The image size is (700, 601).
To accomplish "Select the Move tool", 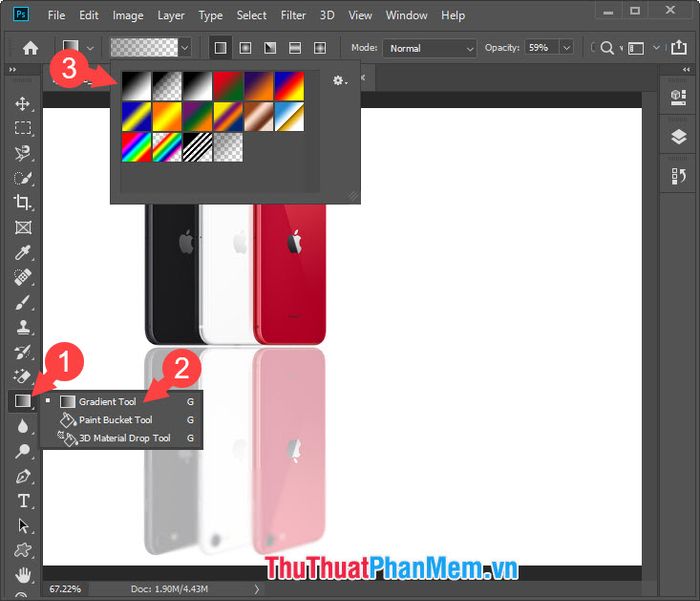I will (x=23, y=104).
